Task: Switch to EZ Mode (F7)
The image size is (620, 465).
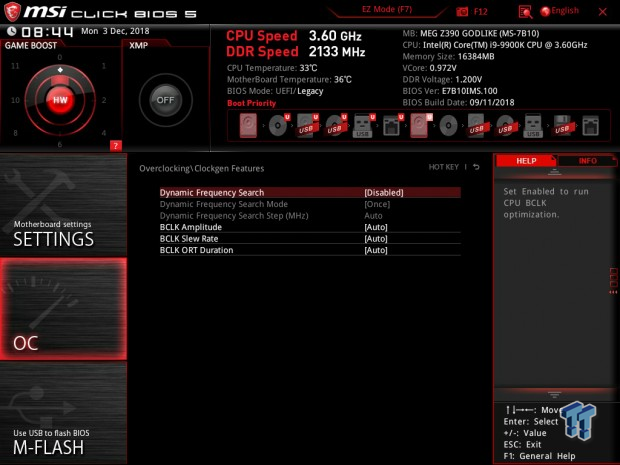Action: pos(387,9)
